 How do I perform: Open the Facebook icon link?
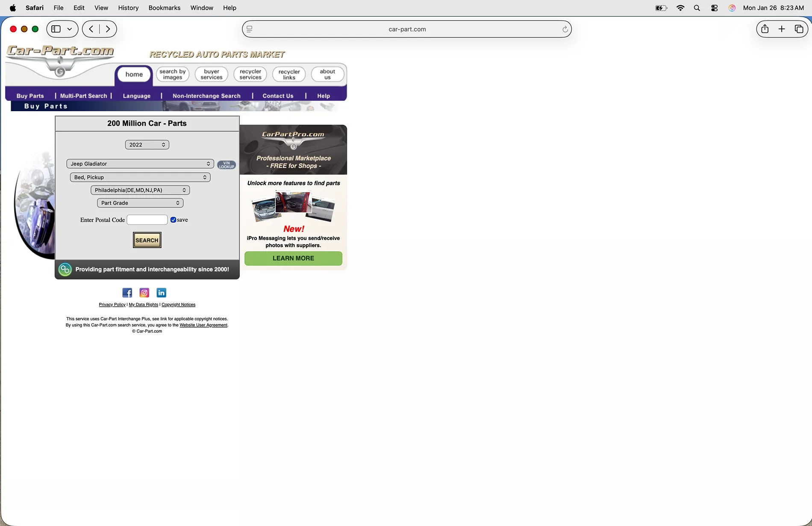127,293
